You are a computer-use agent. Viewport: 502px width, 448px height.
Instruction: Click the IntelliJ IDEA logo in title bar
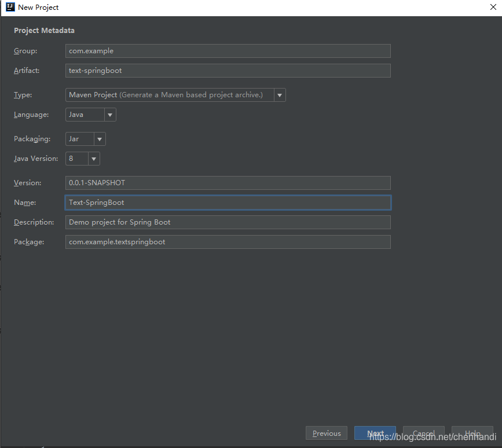pos(10,7)
